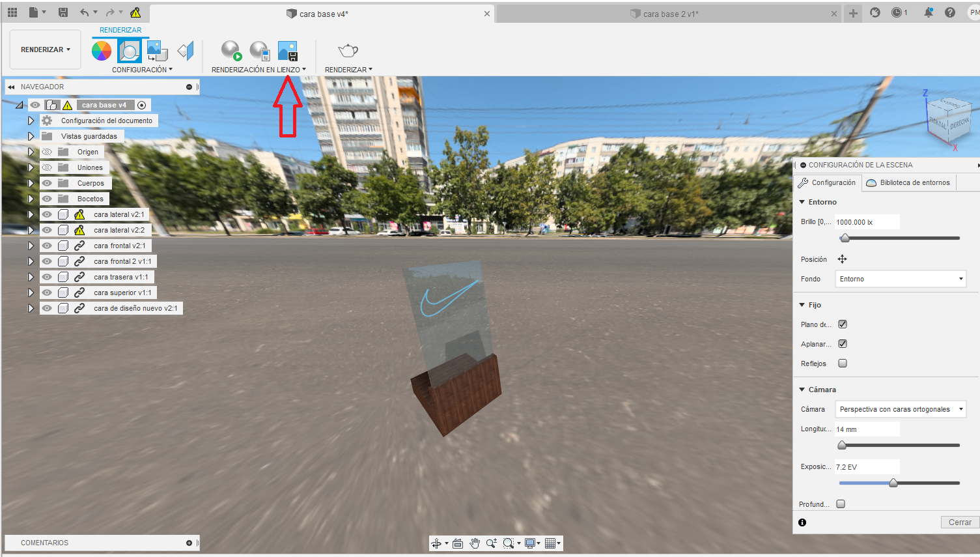Click the teapot Render icon

click(x=348, y=51)
